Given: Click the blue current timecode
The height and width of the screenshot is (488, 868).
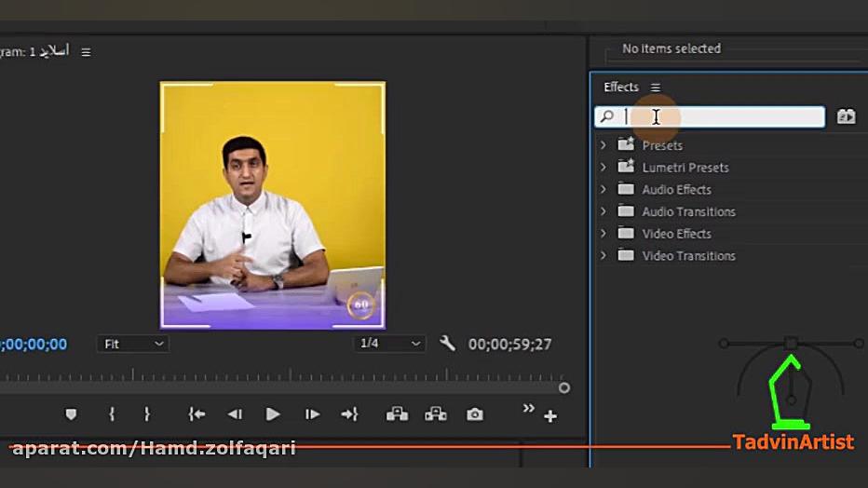Looking at the screenshot, I should [34, 345].
